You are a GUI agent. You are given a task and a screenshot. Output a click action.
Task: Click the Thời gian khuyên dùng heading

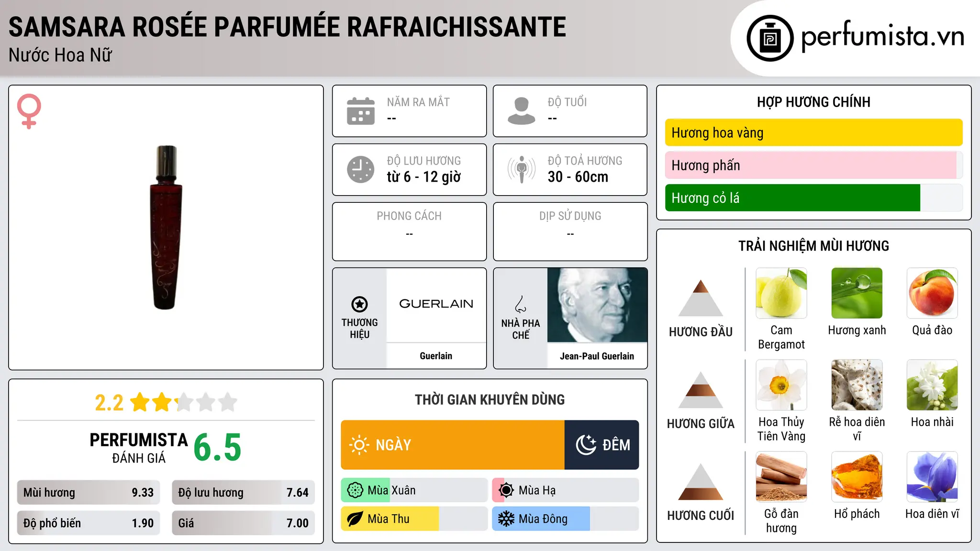click(x=490, y=399)
